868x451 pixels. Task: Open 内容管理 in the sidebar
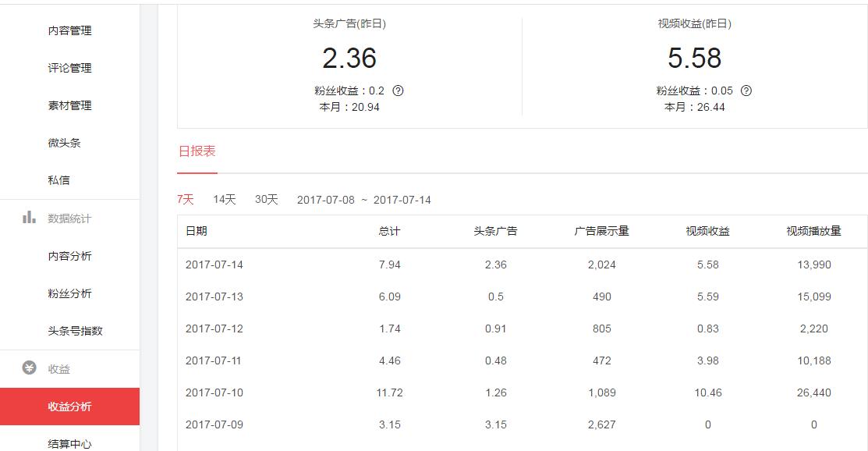click(x=70, y=30)
